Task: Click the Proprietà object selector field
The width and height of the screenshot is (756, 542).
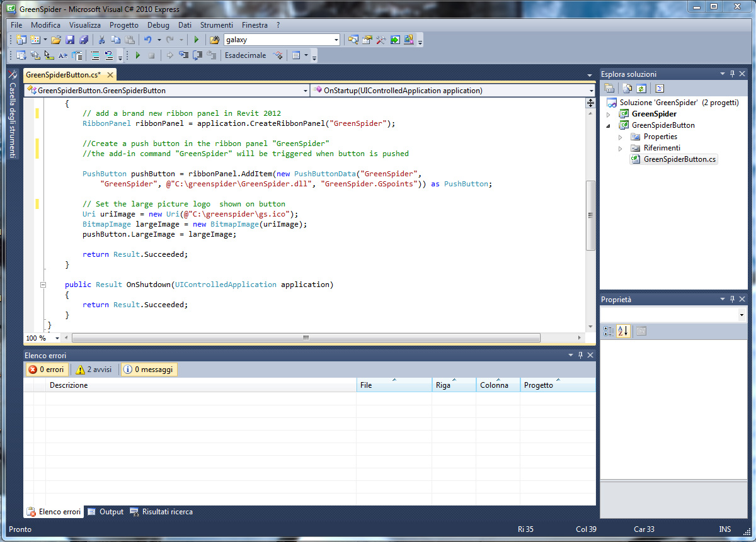Action: [673, 314]
